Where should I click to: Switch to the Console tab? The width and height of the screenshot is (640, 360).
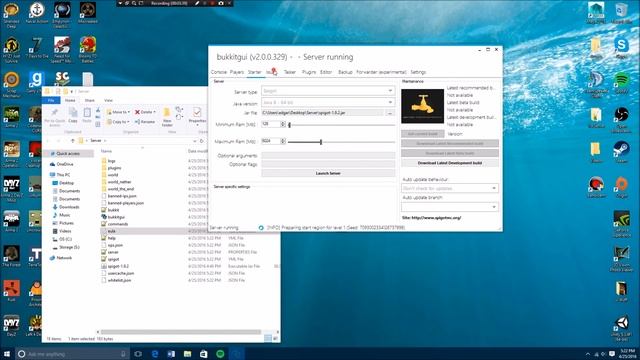click(219, 72)
